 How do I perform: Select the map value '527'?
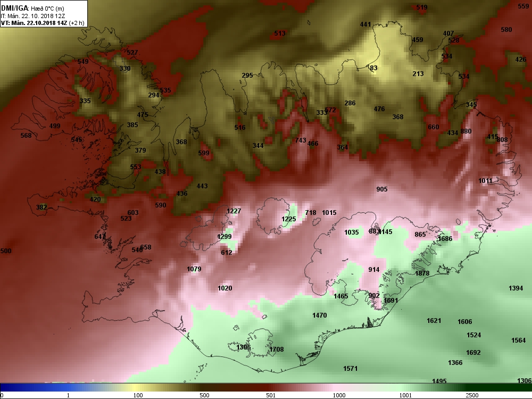132,52
